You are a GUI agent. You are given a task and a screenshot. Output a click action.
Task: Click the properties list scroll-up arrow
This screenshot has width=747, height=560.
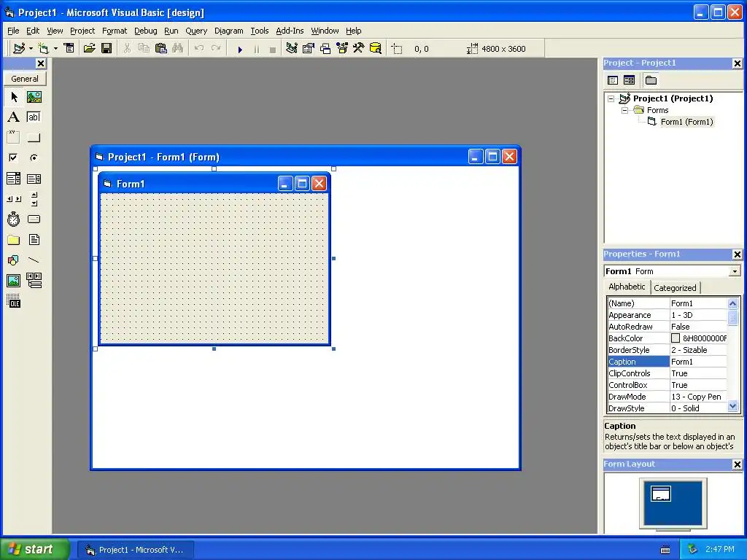coord(732,303)
